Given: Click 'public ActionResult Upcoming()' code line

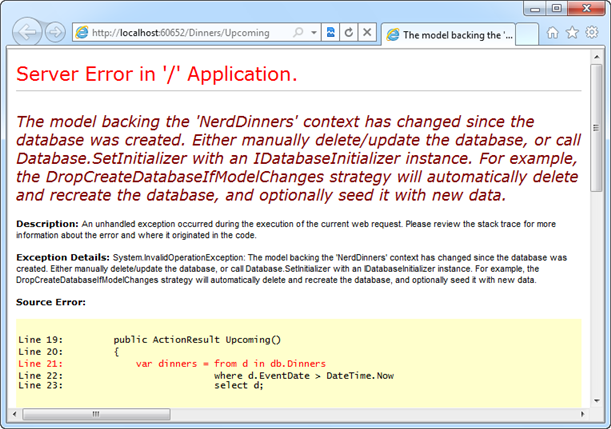Looking at the screenshot, I should coord(197,340).
